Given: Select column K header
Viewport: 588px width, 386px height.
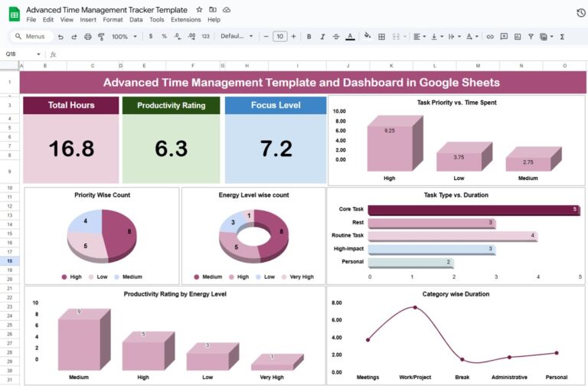Looking at the screenshot, I should 391,66.
